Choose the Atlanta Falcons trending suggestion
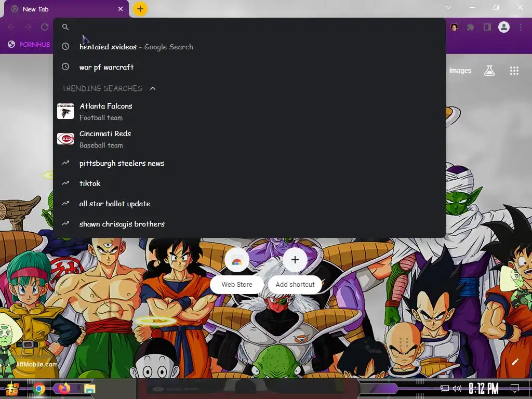 click(x=249, y=112)
